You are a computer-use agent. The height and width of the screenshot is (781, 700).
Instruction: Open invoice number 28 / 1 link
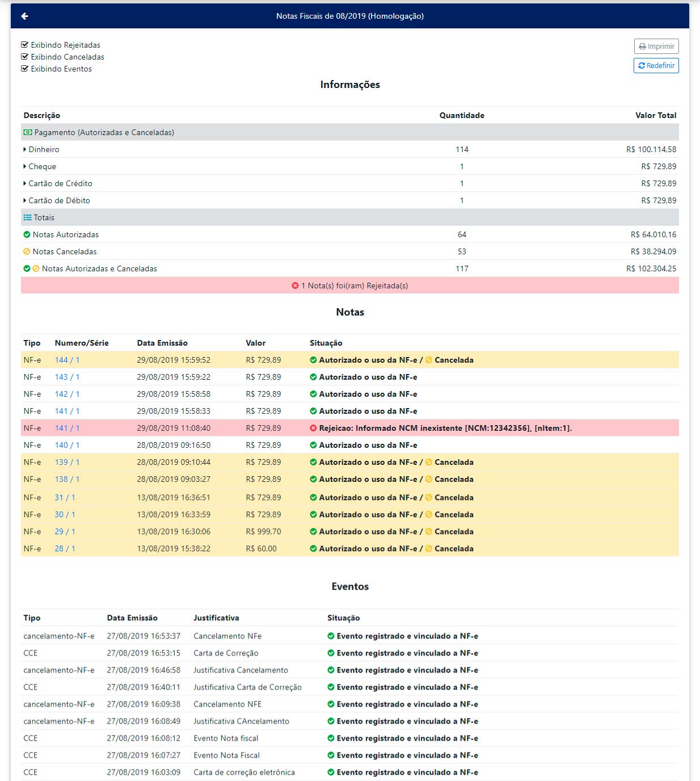coord(65,548)
